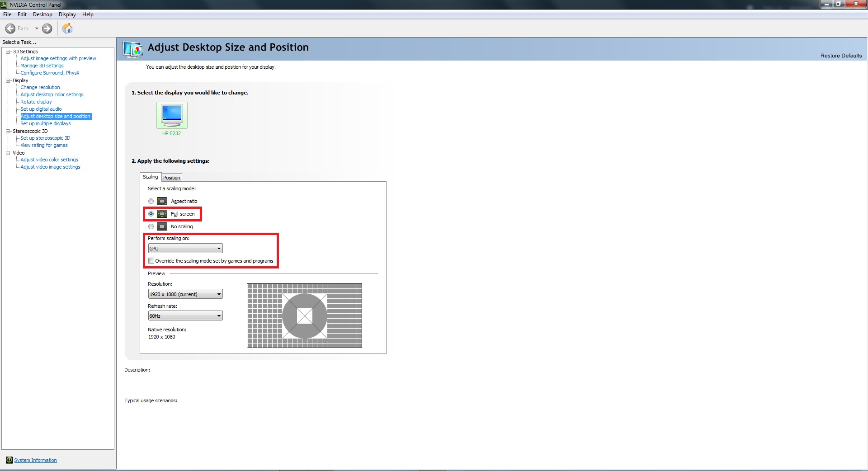Open the Back history dropdown arrow
Image resolution: width=868 pixels, height=471 pixels.
(x=37, y=28)
